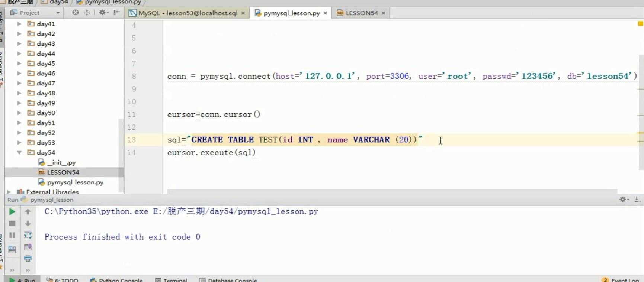The image size is (644, 282).
Task: Open Run panel settings gear
Action: pyautogui.click(x=624, y=200)
